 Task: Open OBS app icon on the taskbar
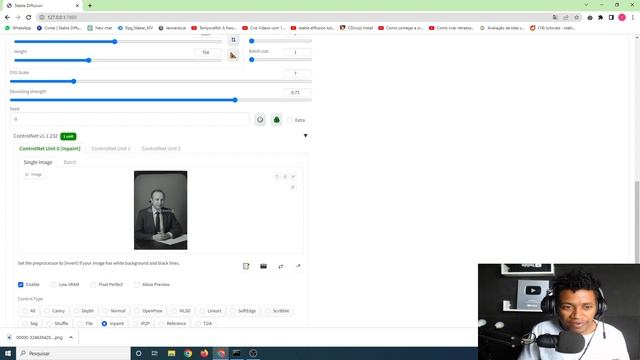253,353
